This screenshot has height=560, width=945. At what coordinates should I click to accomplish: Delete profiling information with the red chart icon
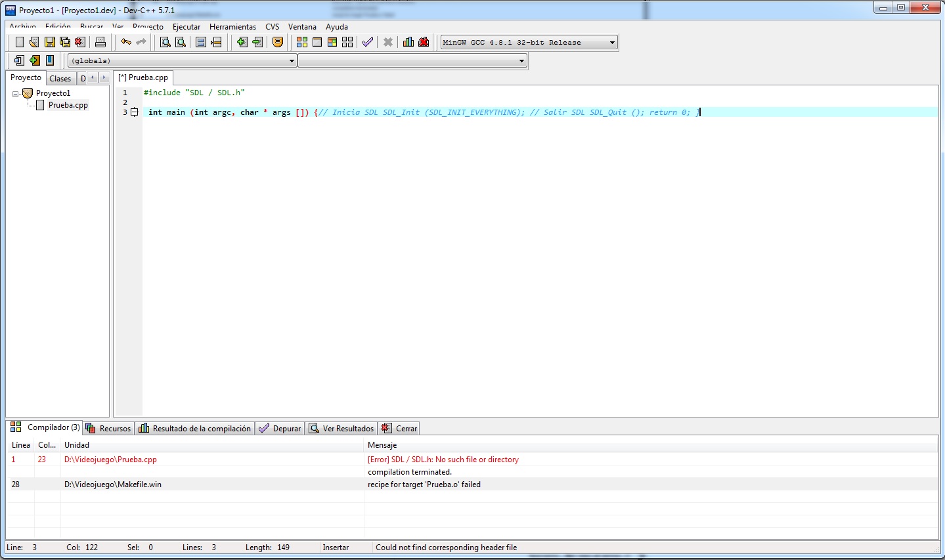pos(424,42)
